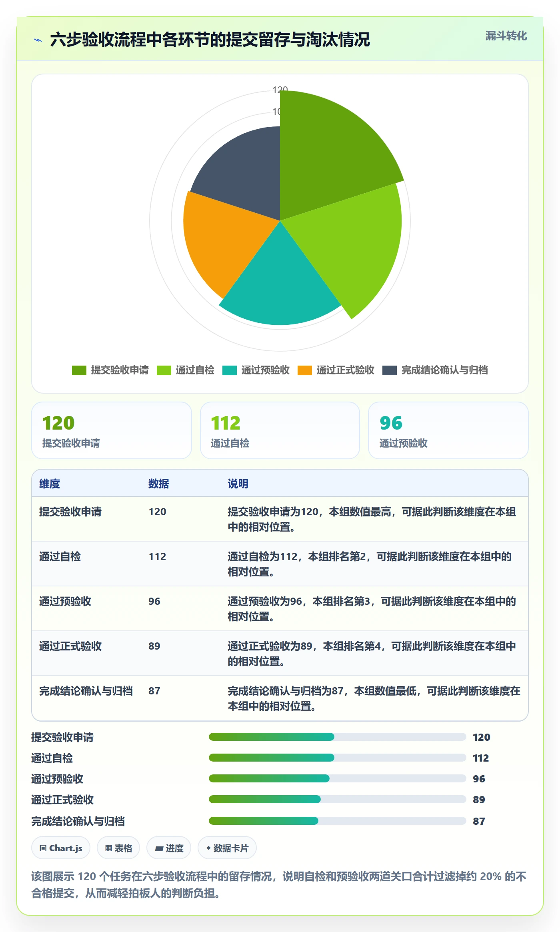
Task: Select the 完成结论确认与归档 table row label
Action: (86, 691)
